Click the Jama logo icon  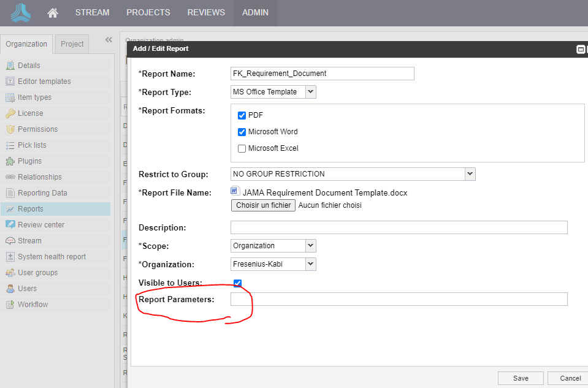pyautogui.click(x=21, y=13)
